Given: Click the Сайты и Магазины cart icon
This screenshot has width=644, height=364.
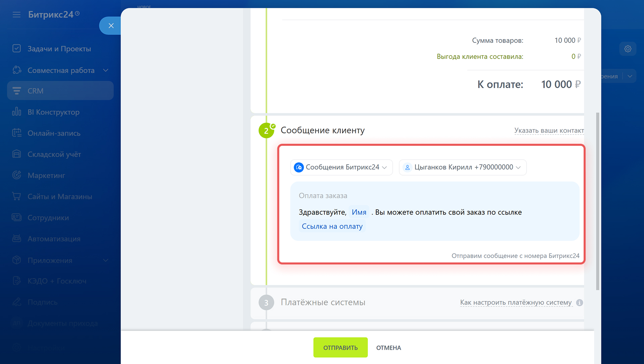Looking at the screenshot, I should pos(16,196).
